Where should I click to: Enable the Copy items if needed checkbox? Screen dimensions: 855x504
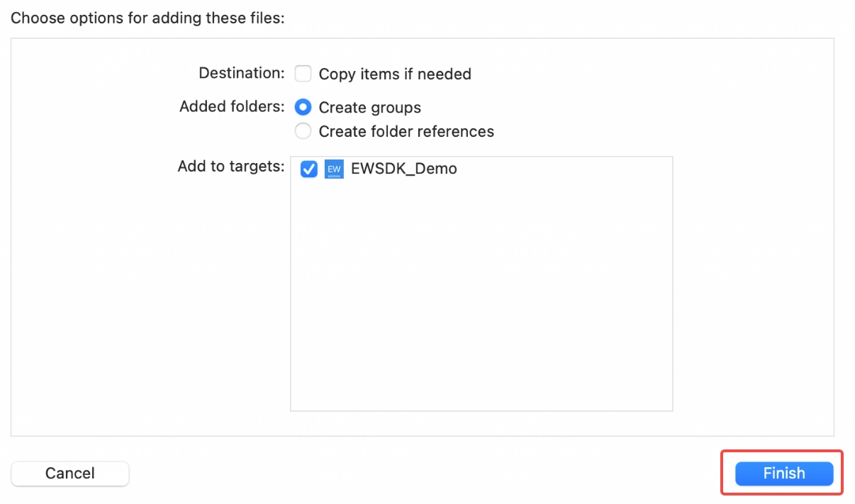[303, 74]
